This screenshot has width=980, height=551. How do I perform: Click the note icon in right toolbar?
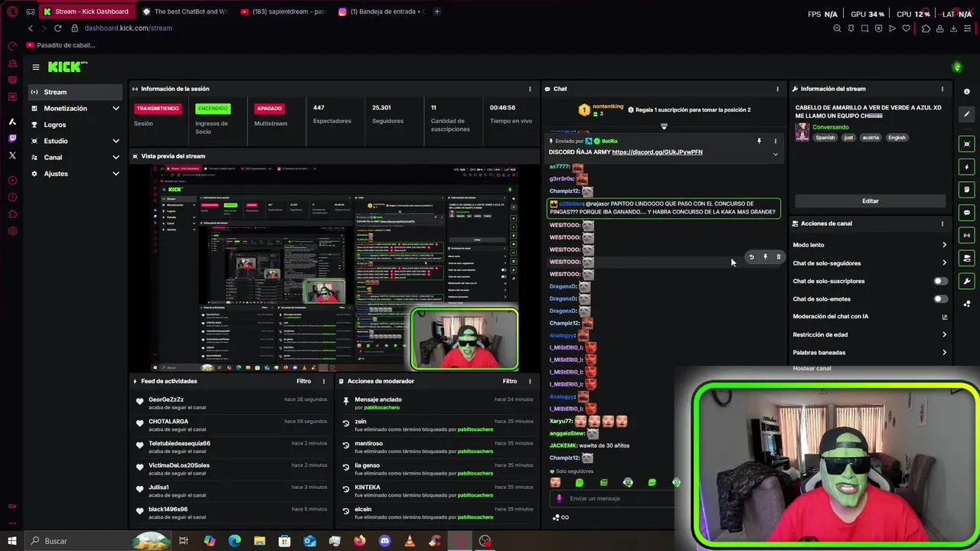tap(967, 189)
